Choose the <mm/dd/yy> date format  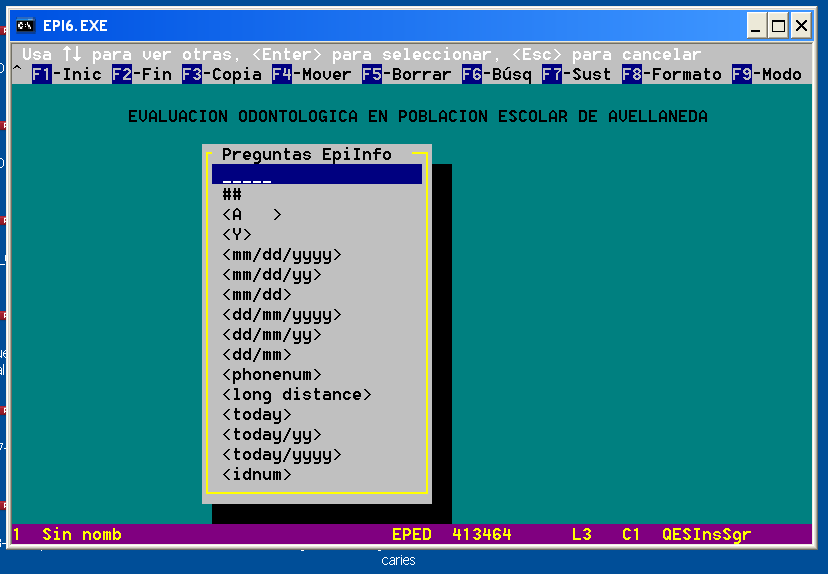(272, 275)
